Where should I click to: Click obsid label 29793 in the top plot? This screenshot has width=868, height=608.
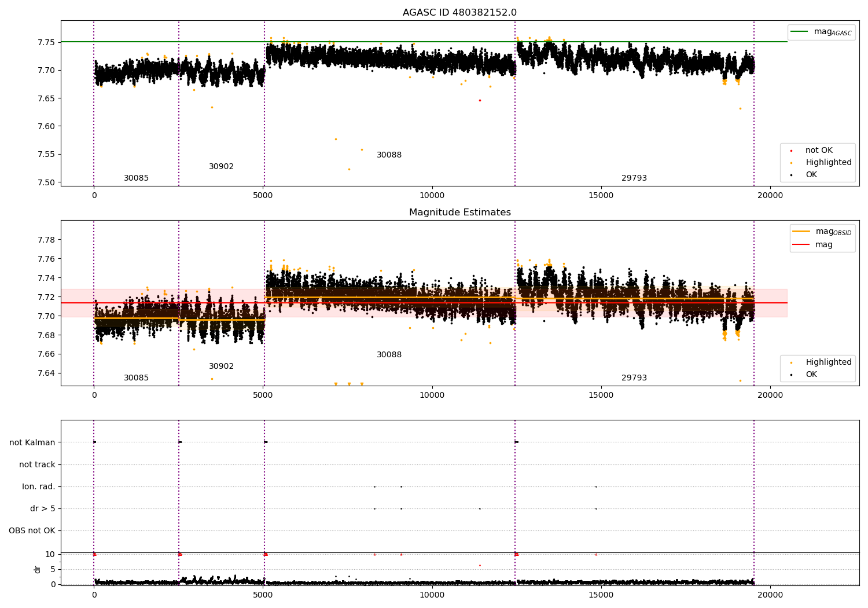click(634, 178)
